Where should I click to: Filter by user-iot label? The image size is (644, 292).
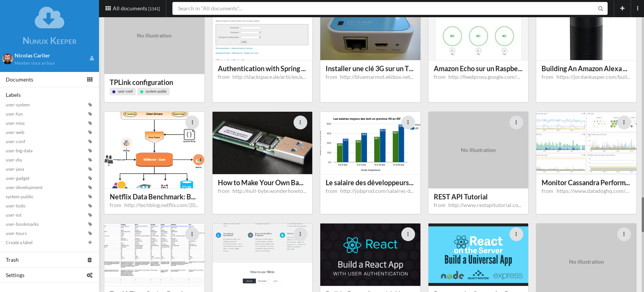click(14, 215)
